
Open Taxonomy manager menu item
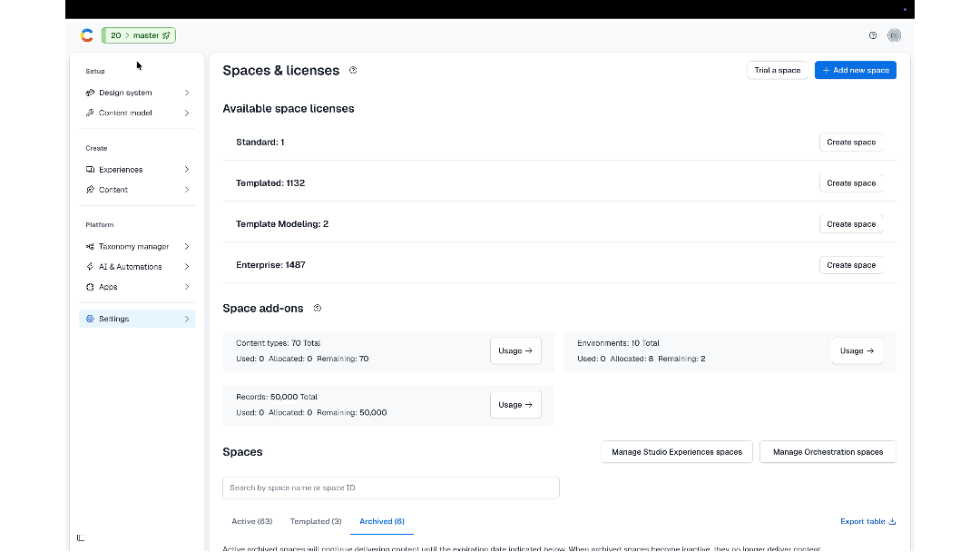point(137,246)
